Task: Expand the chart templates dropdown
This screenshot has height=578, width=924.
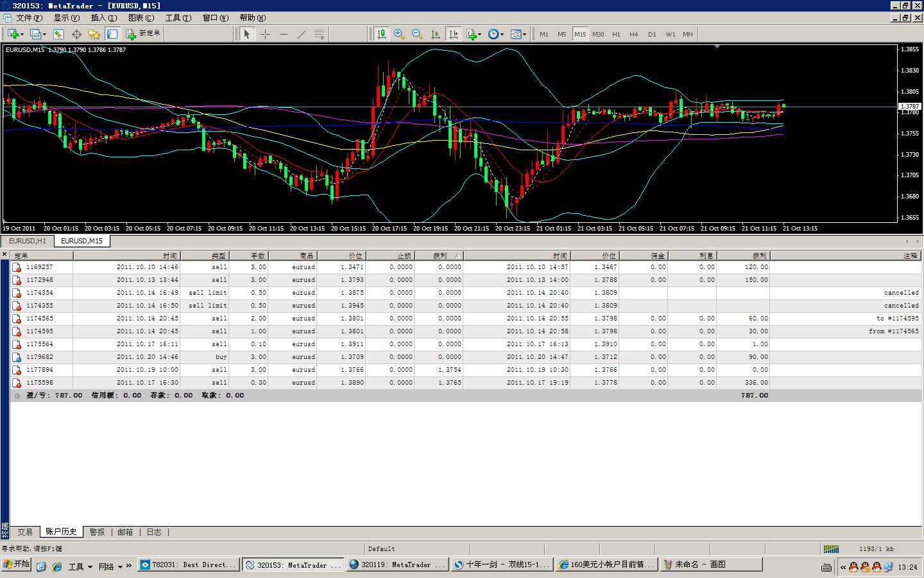Action: [x=518, y=34]
